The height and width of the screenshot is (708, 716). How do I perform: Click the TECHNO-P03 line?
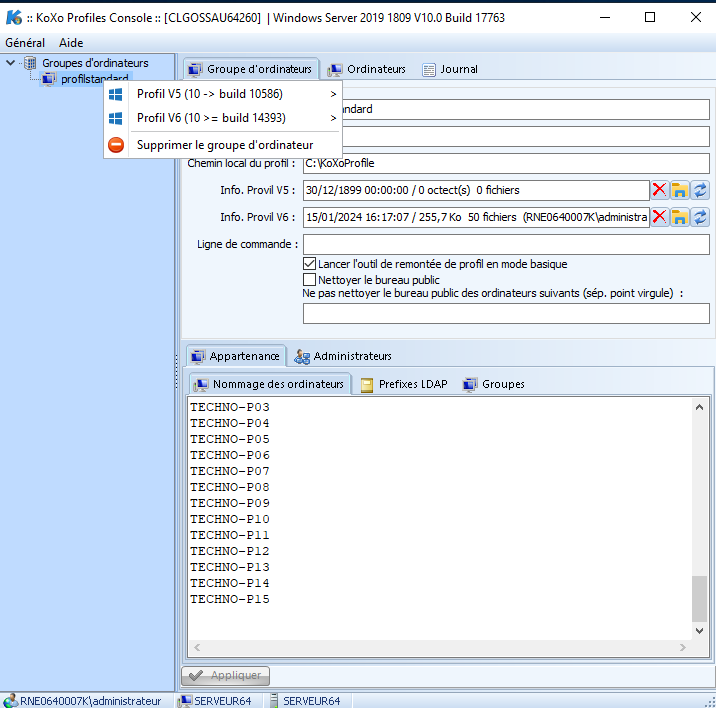(230, 407)
